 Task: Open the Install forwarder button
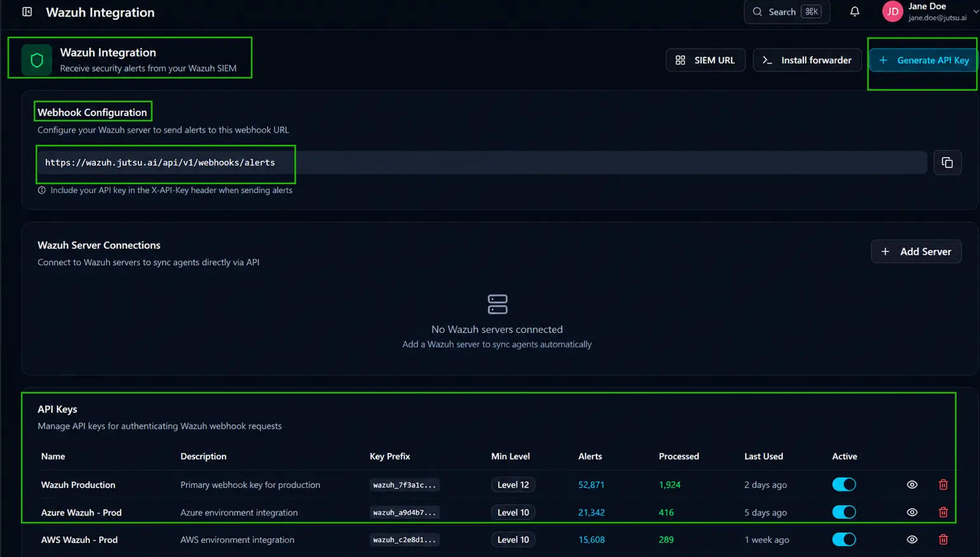[x=807, y=60]
